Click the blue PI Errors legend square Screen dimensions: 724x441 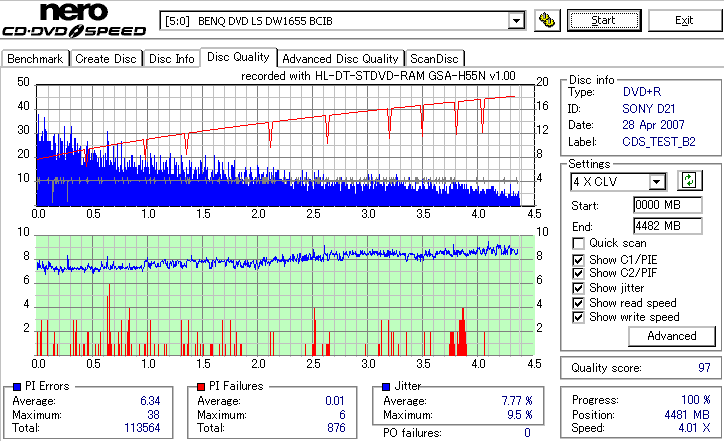(17, 387)
